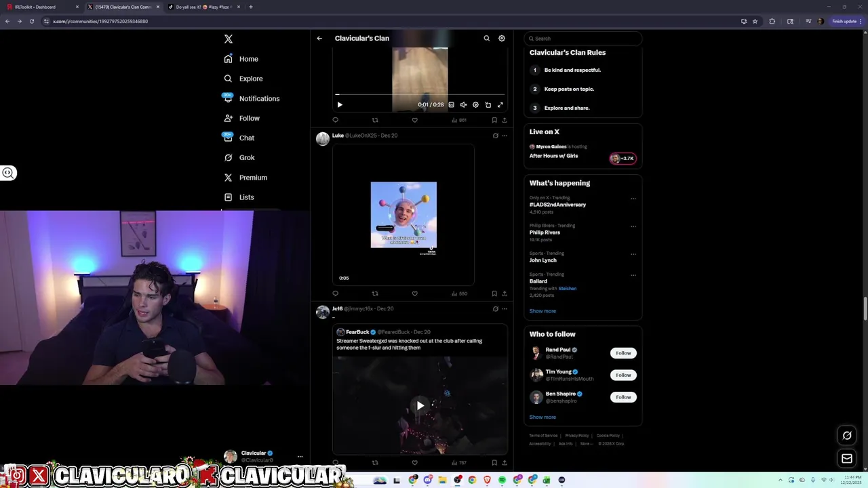Screen dimensions: 868x488
Task: Click the Steichen trending link
Action: pyautogui.click(x=568, y=289)
